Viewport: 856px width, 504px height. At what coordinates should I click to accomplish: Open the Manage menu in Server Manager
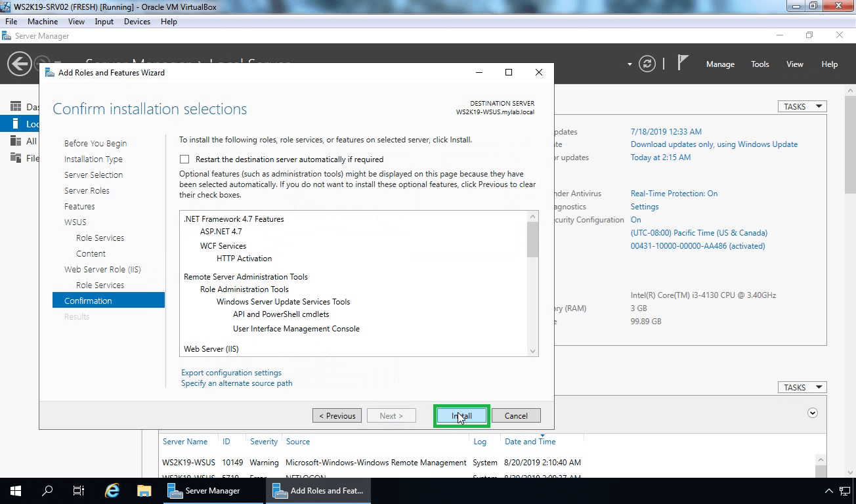click(720, 64)
